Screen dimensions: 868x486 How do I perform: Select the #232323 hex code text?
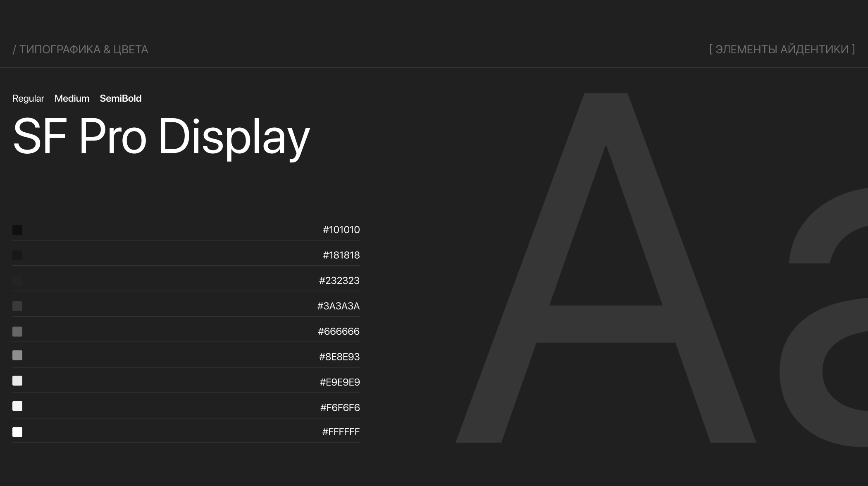(339, 281)
